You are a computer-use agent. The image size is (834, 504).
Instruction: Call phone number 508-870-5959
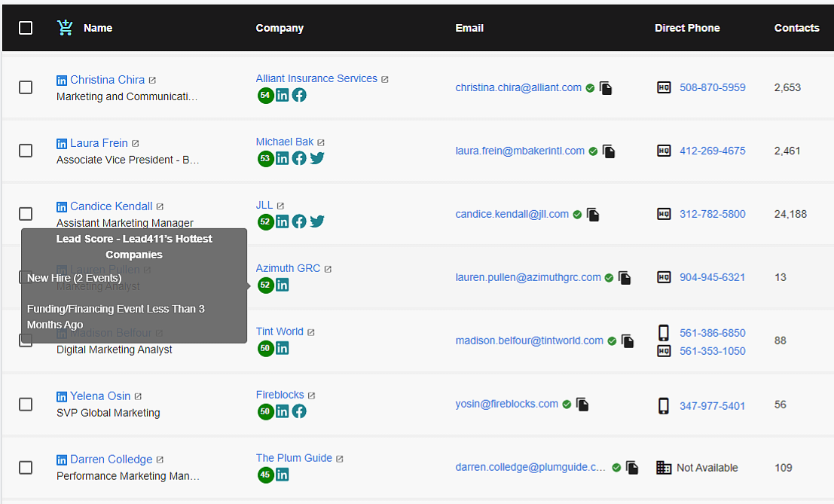(712, 87)
